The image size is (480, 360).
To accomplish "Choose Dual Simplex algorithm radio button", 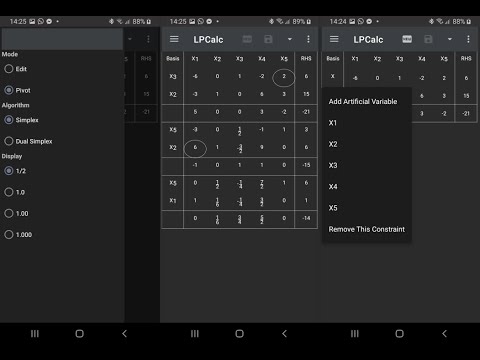I will [x=9, y=141].
